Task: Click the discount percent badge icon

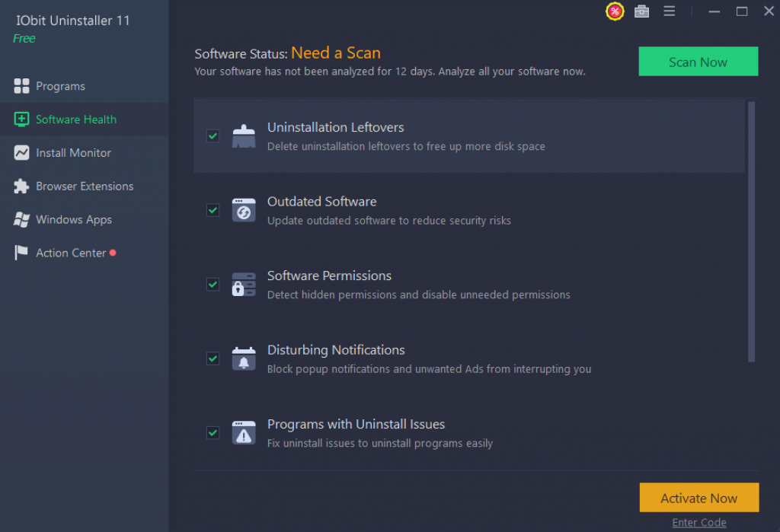Action: [615, 11]
